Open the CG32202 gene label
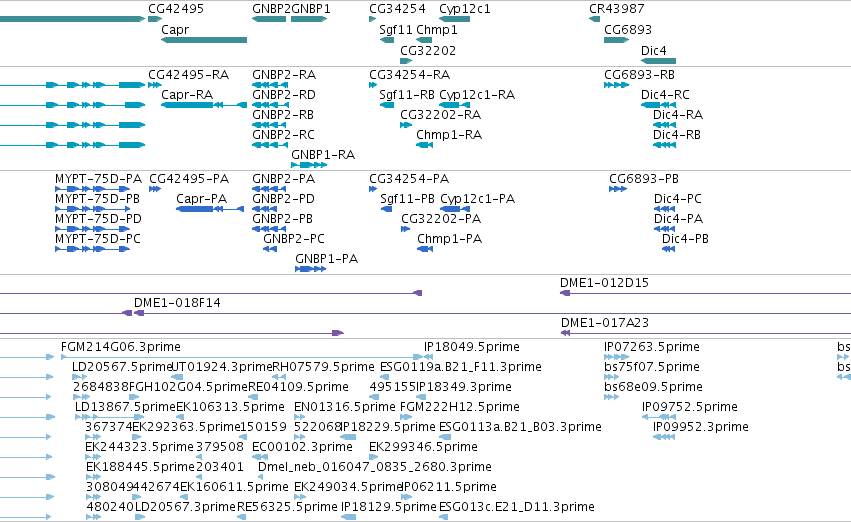This screenshot has height=522, width=851. coord(428,50)
